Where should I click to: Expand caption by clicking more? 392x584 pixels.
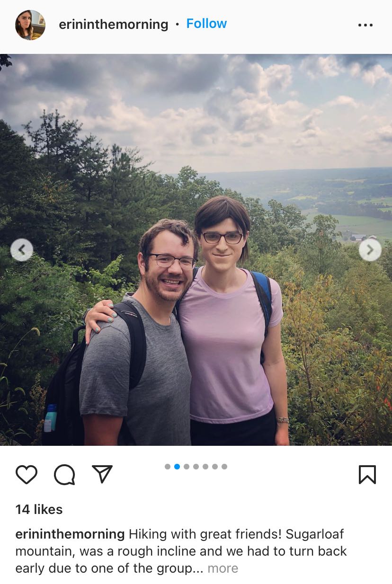223,568
